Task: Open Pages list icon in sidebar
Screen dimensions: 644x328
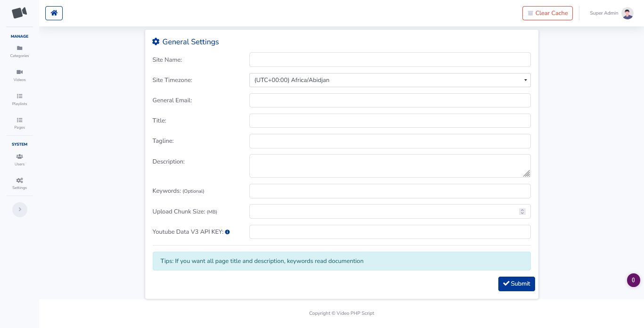Action: point(19,120)
